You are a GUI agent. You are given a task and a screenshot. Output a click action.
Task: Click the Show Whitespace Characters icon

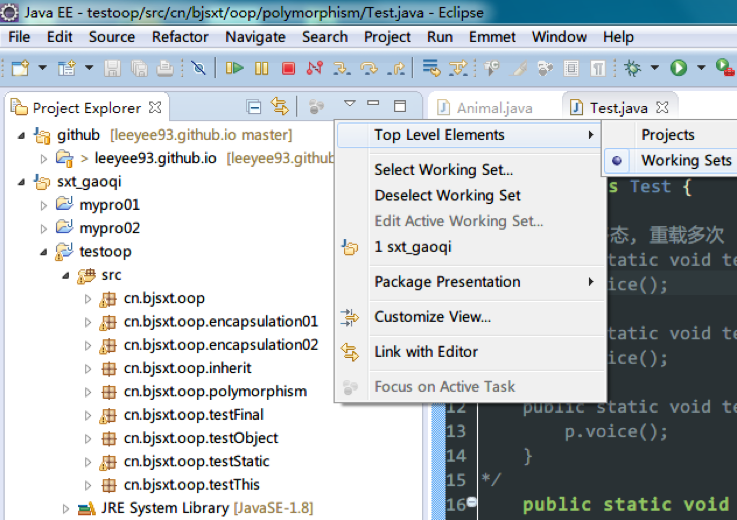point(597,69)
